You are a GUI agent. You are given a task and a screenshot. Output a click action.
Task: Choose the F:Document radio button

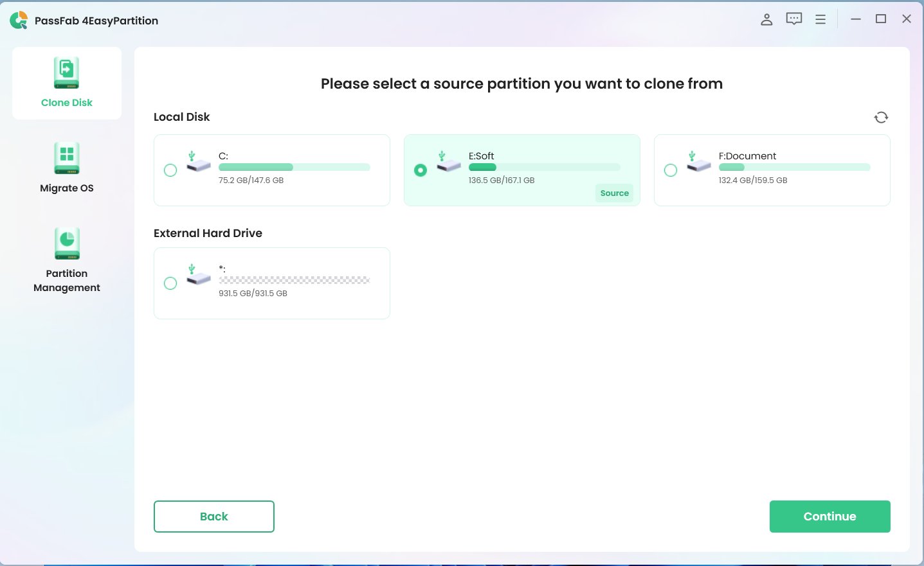tap(671, 170)
